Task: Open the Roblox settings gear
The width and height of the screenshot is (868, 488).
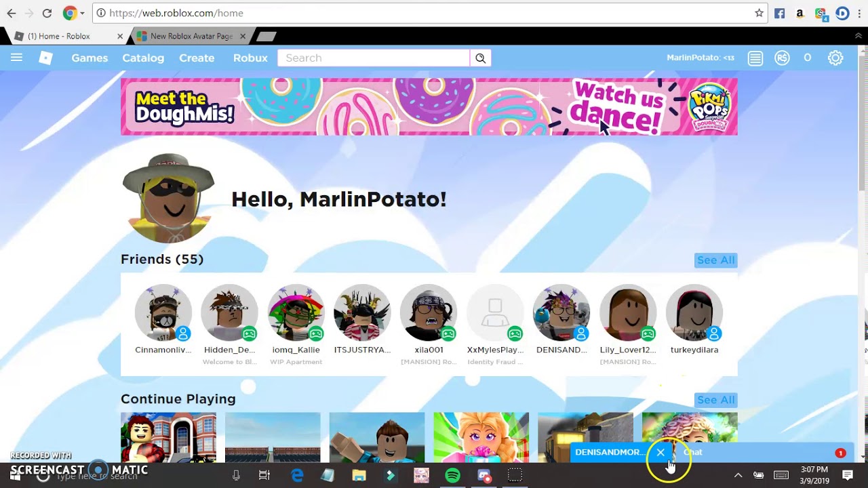Action: [835, 58]
